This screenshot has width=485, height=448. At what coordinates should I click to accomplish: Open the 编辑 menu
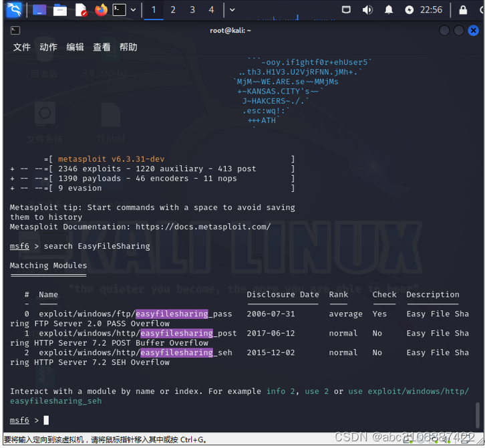(75, 47)
